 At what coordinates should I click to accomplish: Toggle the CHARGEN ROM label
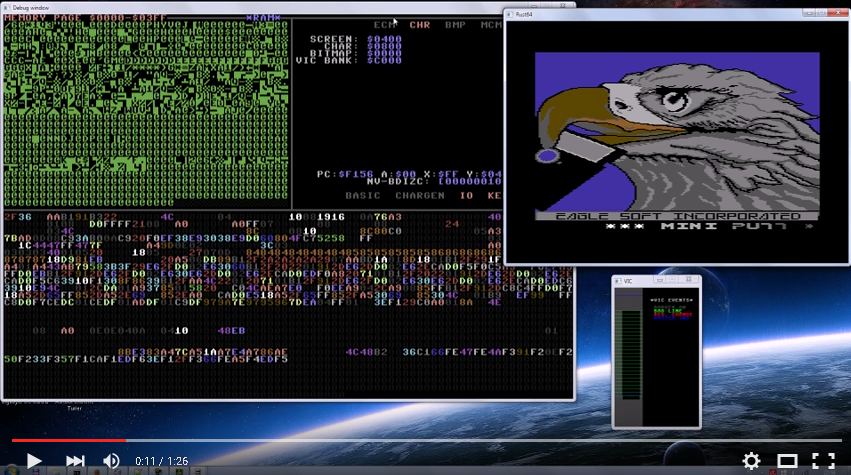click(420, 196)
